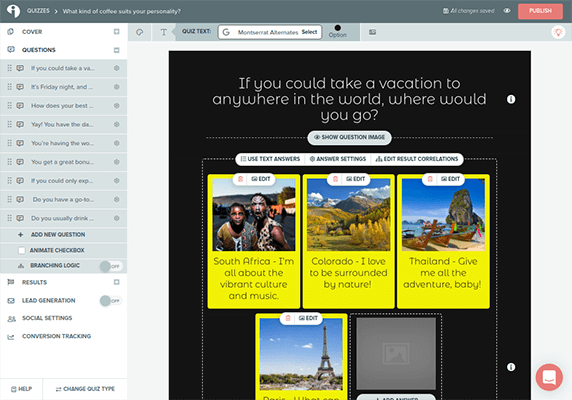Delete the South Africa answer
The width and height of the screenshot is (572, 400).
240,179
